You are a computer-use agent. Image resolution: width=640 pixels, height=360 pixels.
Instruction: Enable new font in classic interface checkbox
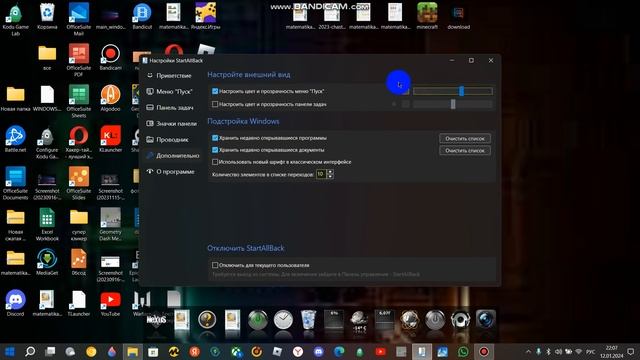point(215,162)
